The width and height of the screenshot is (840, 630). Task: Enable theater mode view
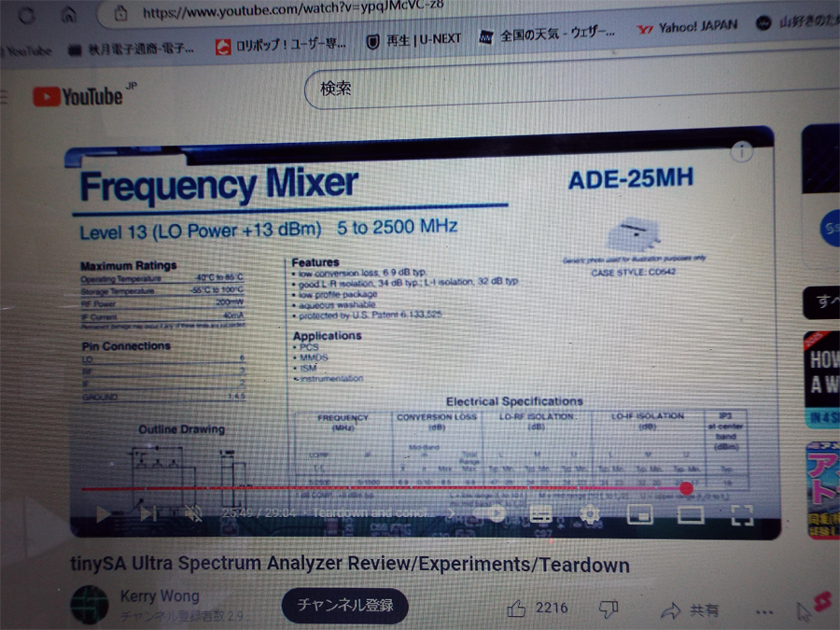click(x=690, y=513)
